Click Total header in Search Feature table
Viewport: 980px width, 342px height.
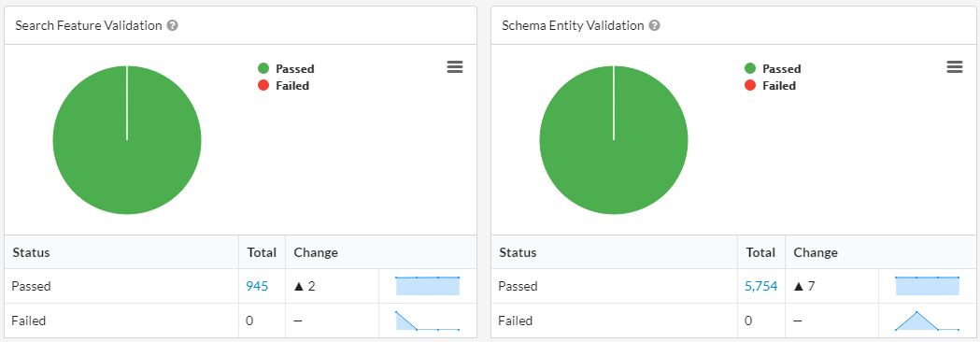coord(262,252)
